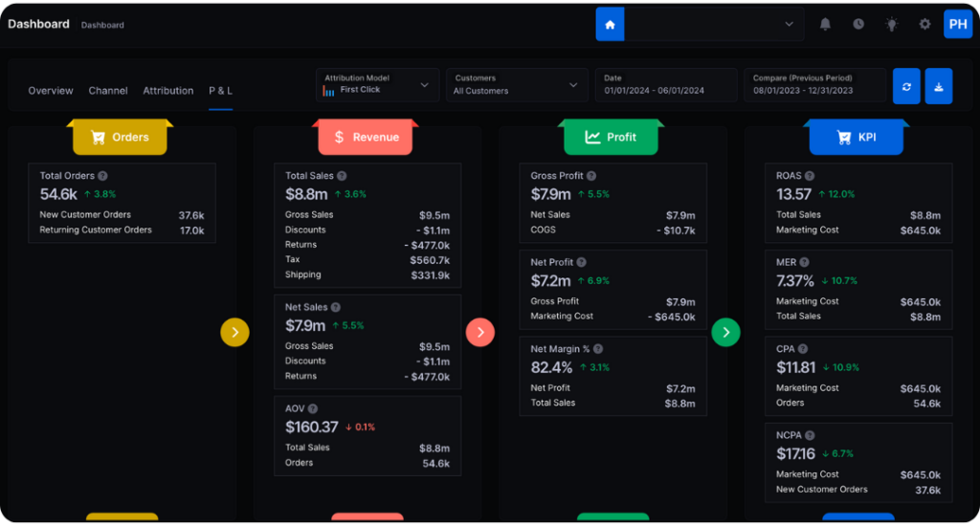Click the blue download button
The height and width of the screenshot is (526, 980).
(939, 86)
